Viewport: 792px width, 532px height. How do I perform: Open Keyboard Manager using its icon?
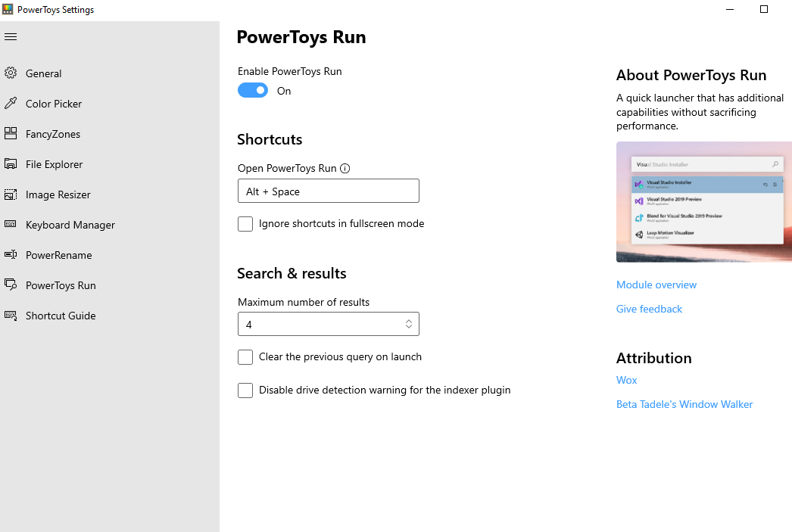11,225
